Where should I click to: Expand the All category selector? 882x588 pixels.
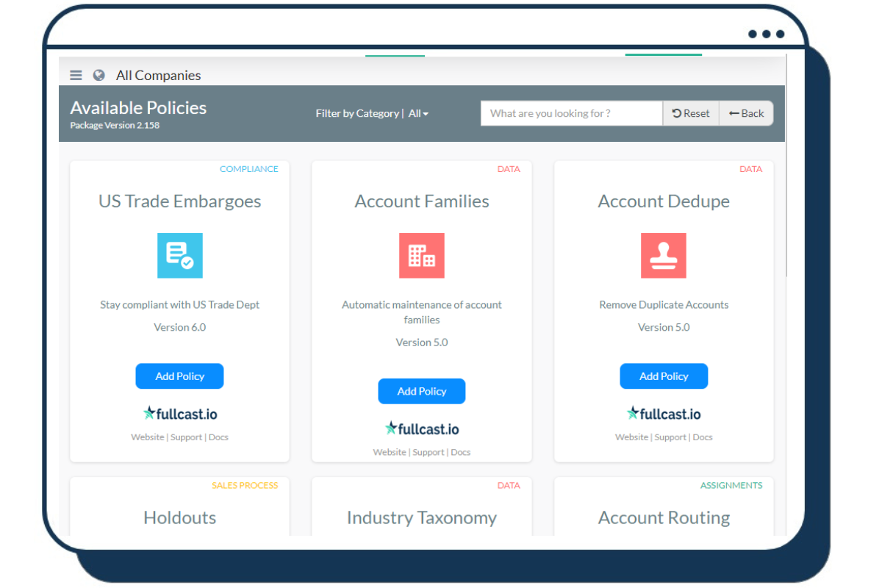pos(417,113)
